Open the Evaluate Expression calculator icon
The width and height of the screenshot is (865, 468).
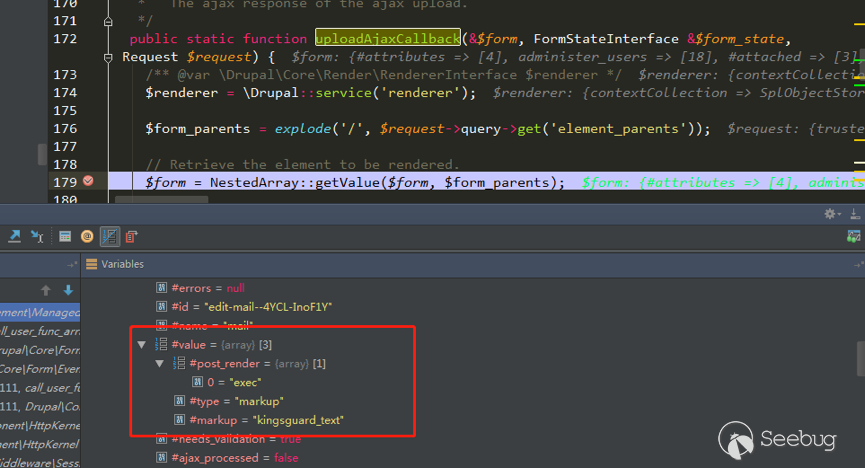coord(65,237)
